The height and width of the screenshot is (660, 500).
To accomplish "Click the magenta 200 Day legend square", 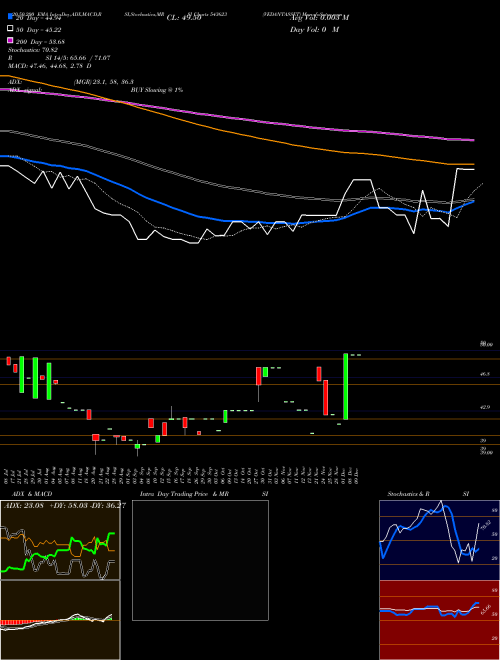I will pyautogui.click(x=11, y=40).
